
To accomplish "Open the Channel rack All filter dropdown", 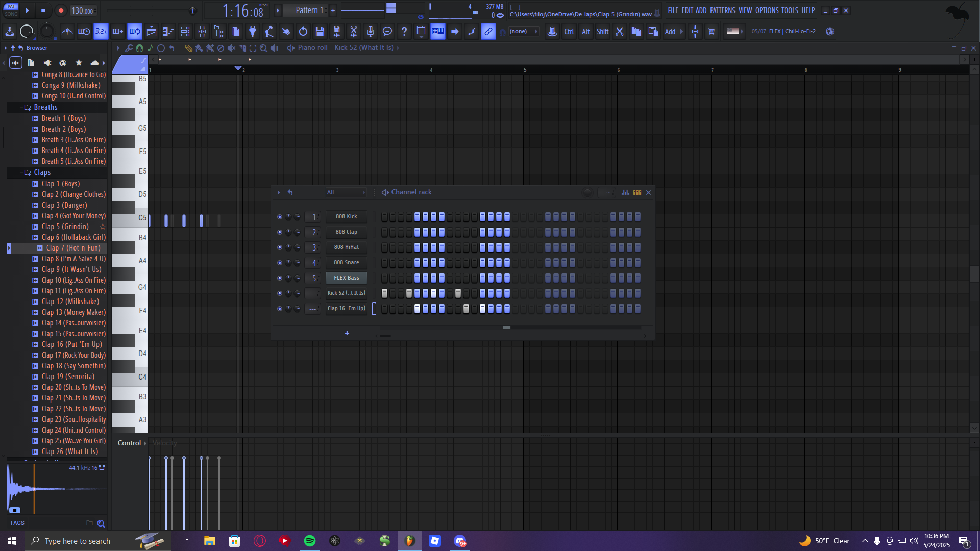I will click(346, 192).
